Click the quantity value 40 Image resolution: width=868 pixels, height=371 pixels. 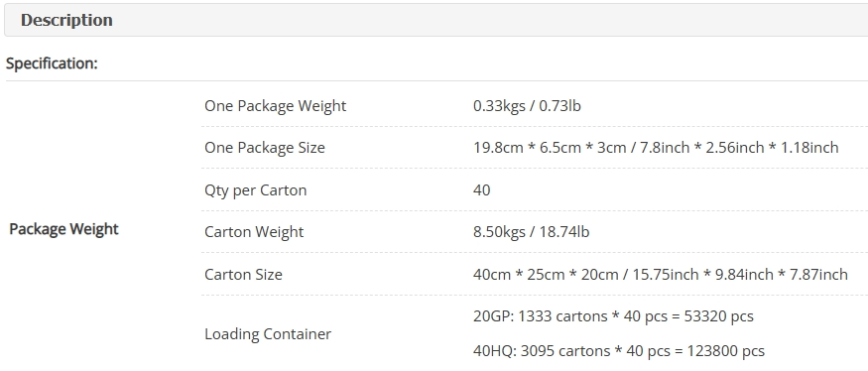[481, 190]
